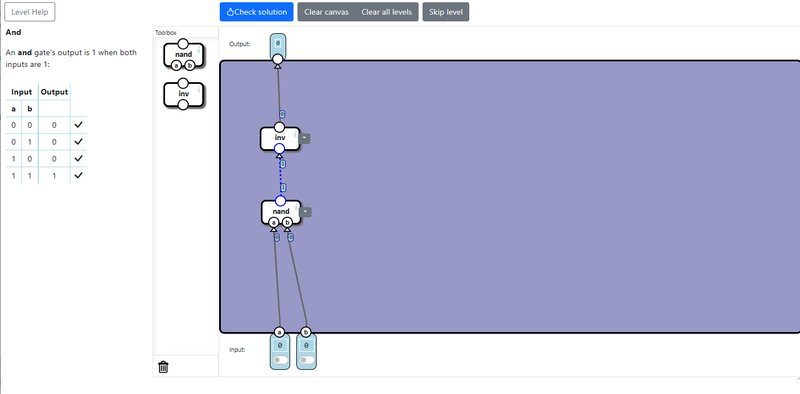Open the Level Help panel
The width and height of the screenshot is (800, 394).
point(30,12)
